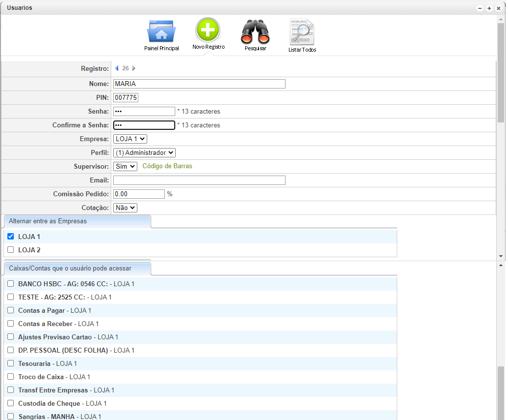Click the Listar Todos document icon
This screenshot has width=508, height=420.
[x=302, y=32]
